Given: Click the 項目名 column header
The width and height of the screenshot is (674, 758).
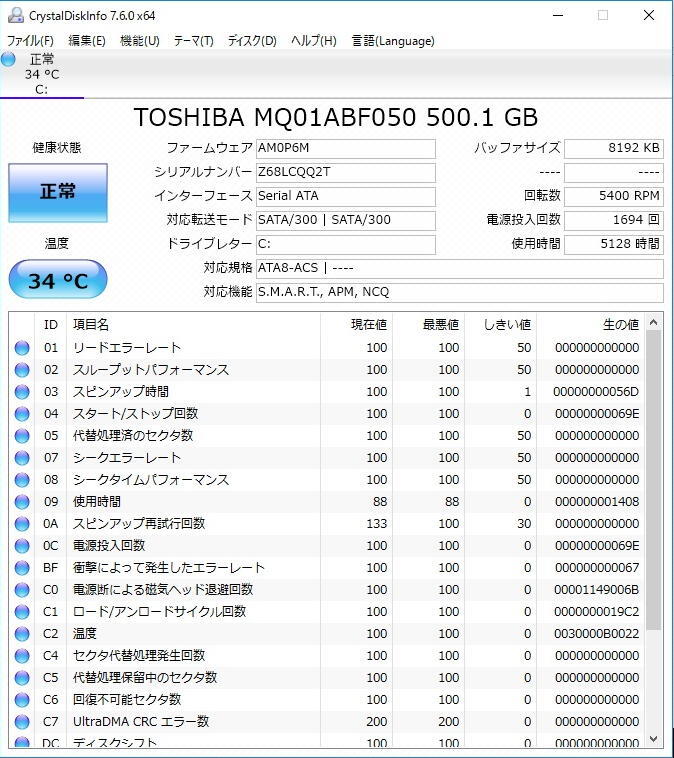Looking at the screenshot, I should coord(193,325).
